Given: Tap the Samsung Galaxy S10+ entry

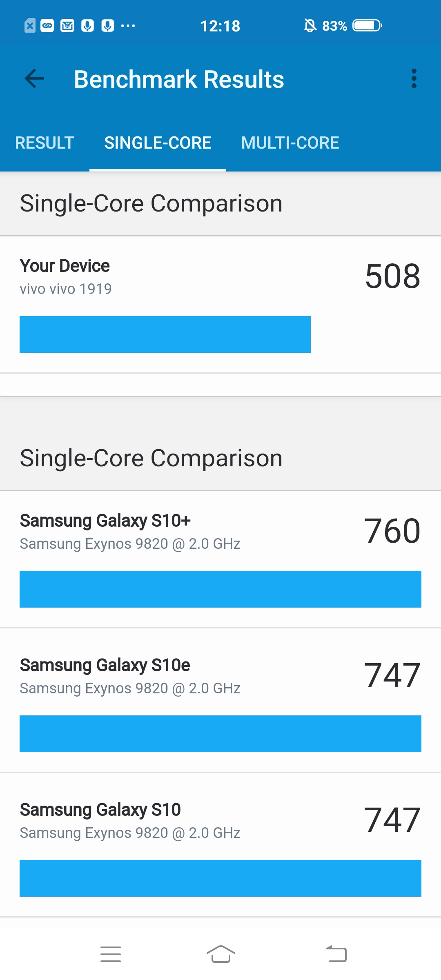Looking at the screenshot, I should (x=220, y=559).
